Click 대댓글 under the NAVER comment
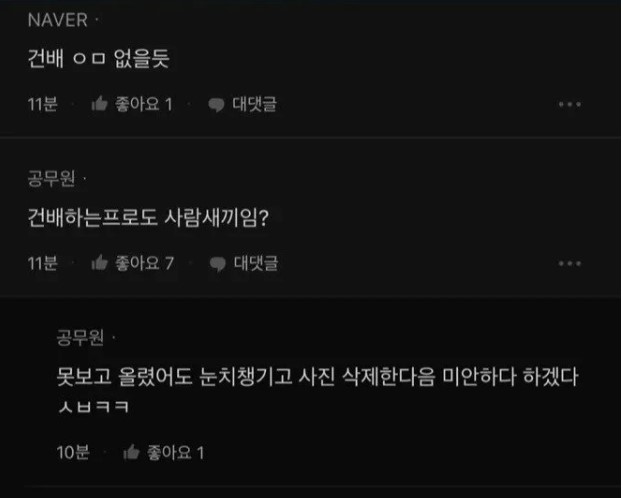623x498 pixels. [255, 104]
